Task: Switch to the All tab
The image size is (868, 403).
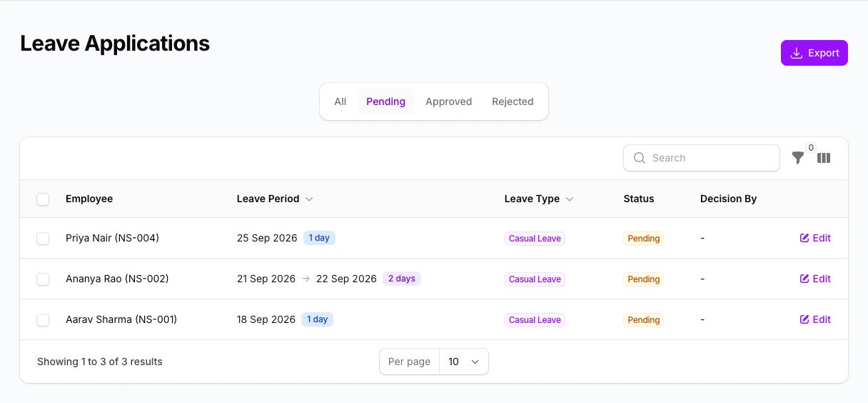Action: (340, 101)
